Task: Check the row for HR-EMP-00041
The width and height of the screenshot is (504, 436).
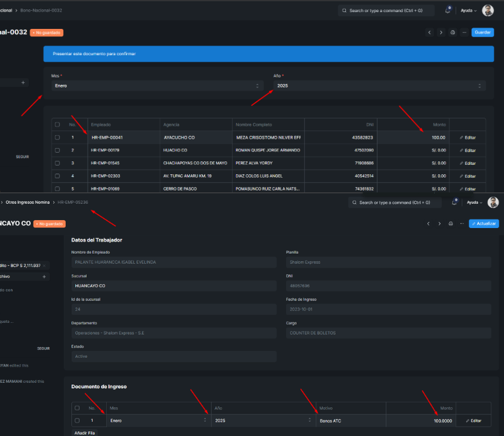Action: click(57, 137)
